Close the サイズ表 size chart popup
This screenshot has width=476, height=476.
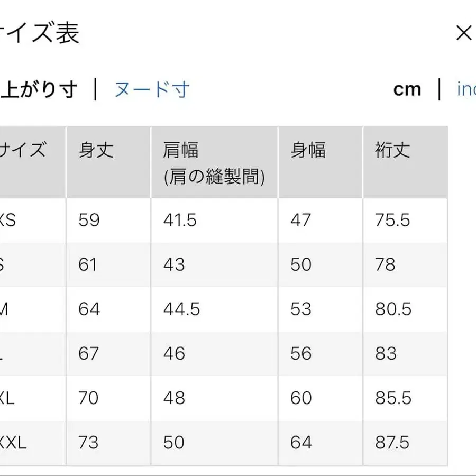(x=464, y=33)
